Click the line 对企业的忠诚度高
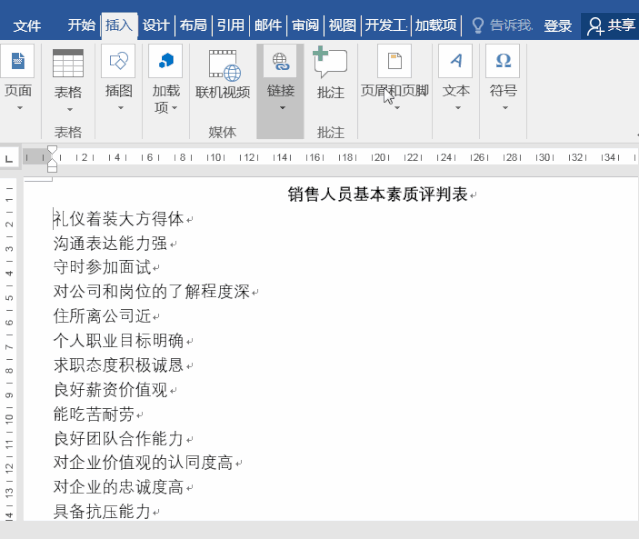Viewport: 639px width, 539px height. point(119,487)
